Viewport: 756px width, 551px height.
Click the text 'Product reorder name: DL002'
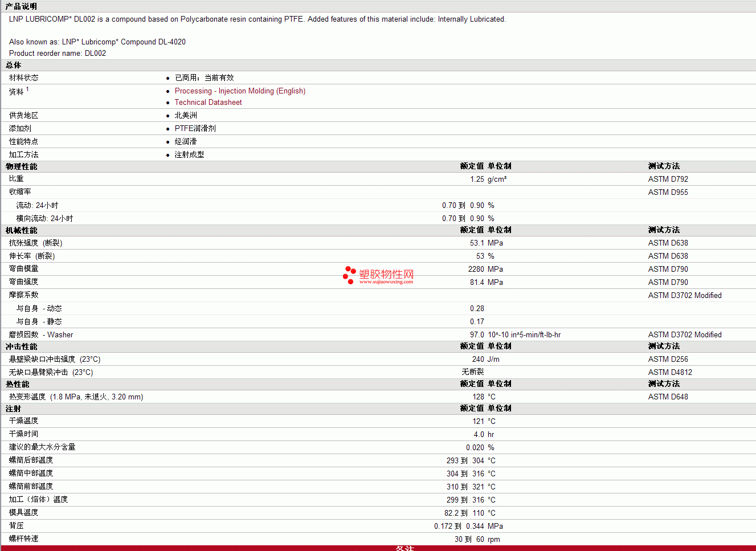[58, 54]
